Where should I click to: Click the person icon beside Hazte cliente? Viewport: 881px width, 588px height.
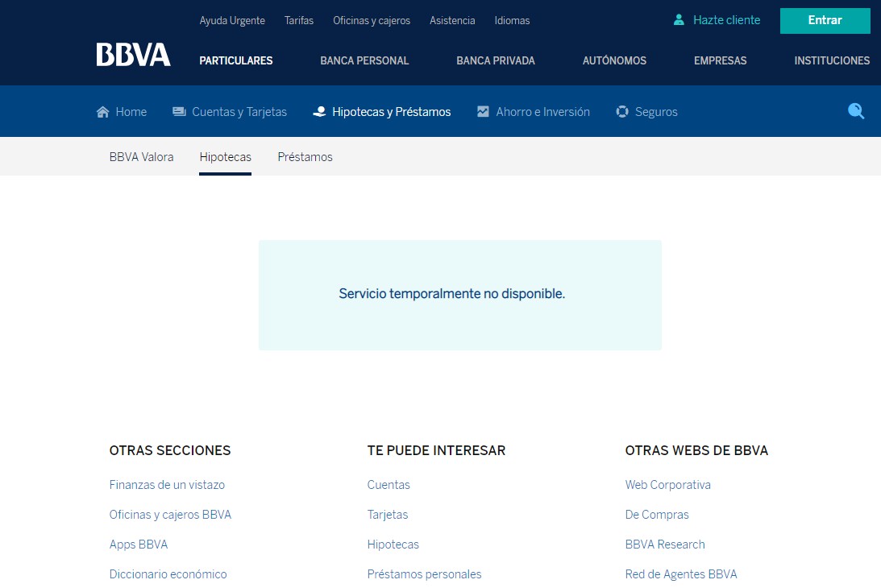(679, 20)
